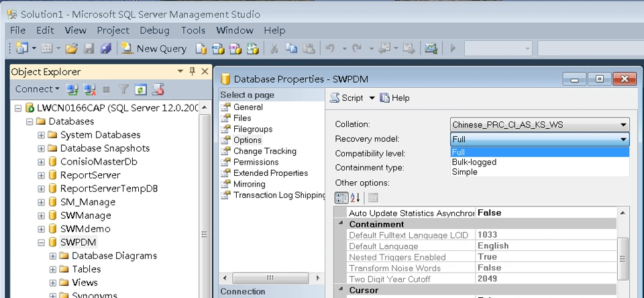Click the Save All toolbar icon
The image size is (644, 298).
tap(106, 48)
